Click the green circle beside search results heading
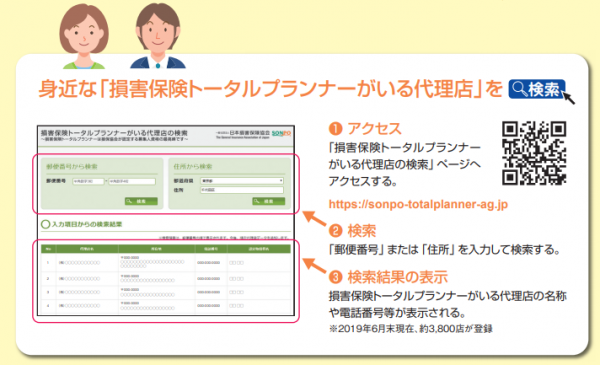 click(x=45, y=224)
